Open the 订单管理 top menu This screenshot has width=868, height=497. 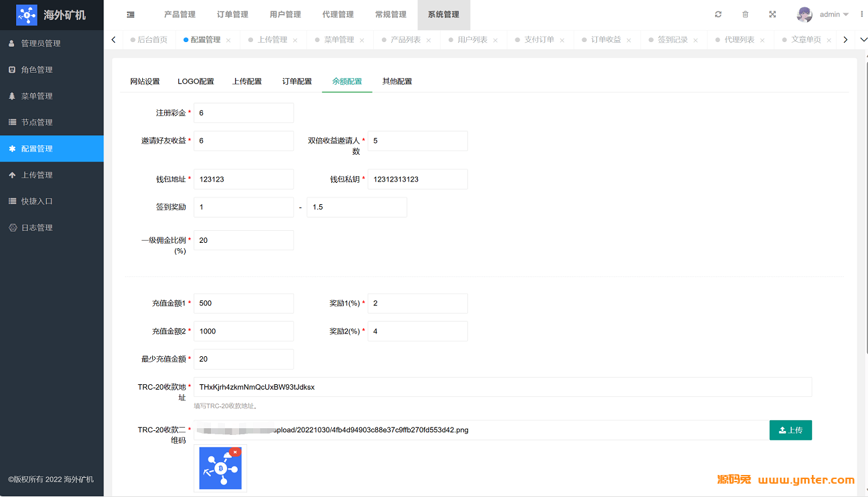pos(232,15)
